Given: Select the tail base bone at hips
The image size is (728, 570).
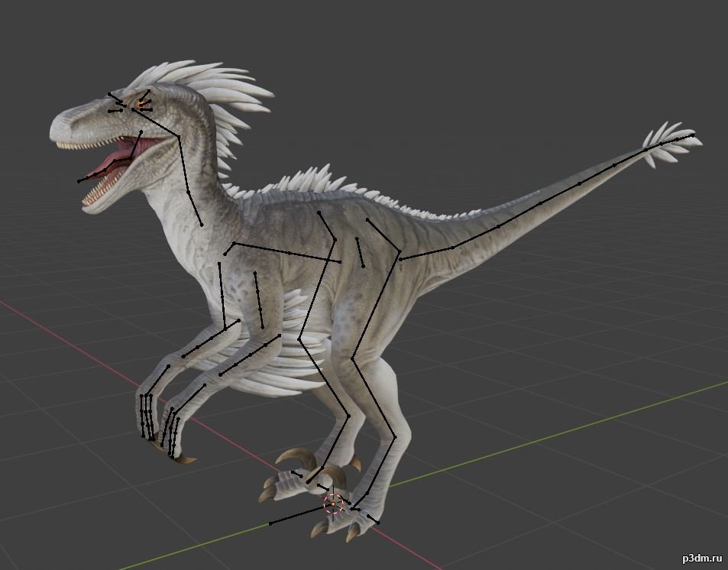Looking at the screenshot, I should [426, 254].
